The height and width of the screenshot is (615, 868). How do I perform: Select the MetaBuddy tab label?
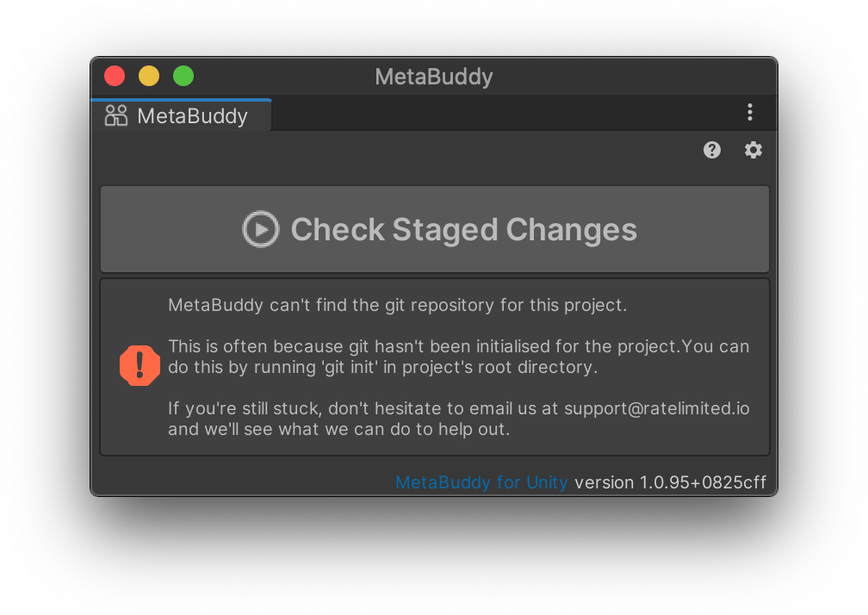pos(192,116)
